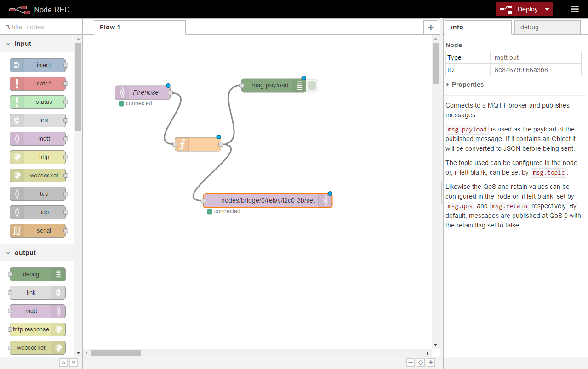Open the info sidebar tab
The height and width of the screenshot is (369, 588).
tap(478, 27)
